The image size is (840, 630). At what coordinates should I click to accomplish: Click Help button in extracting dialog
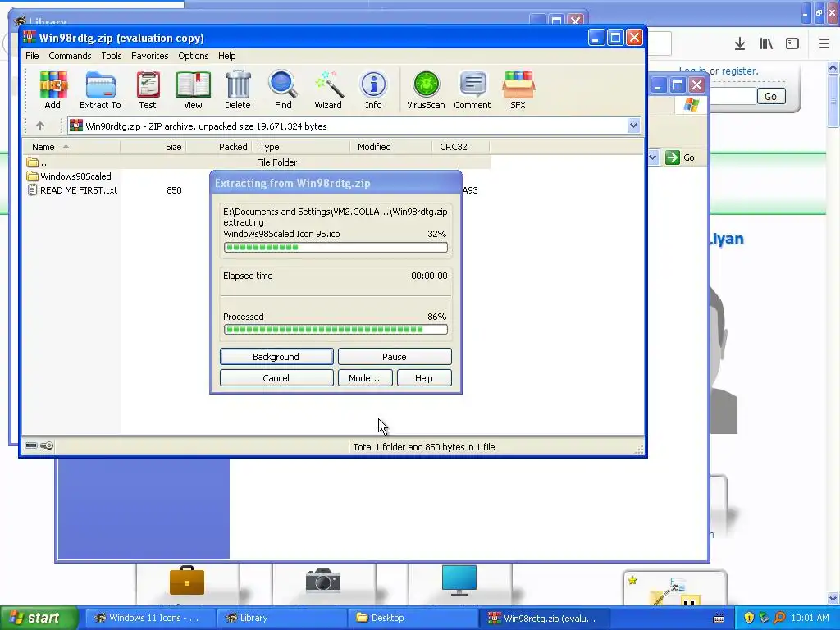(424, 378)
